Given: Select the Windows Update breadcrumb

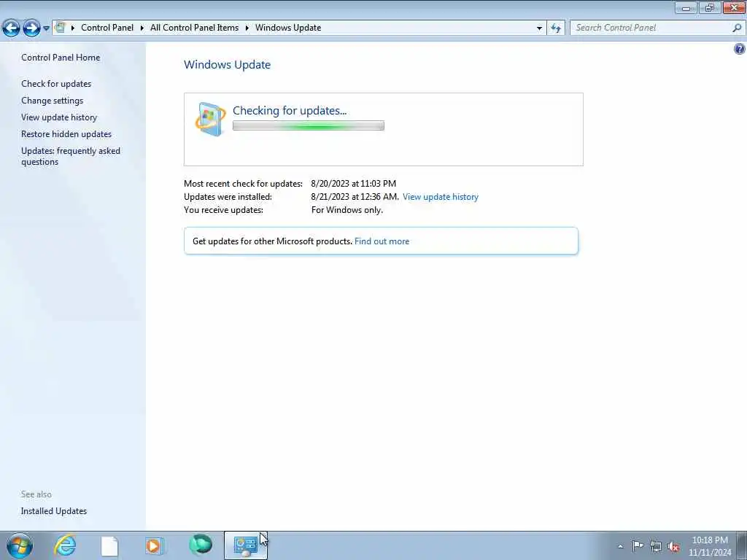Looking at the screenshot, I should point(288,28).
